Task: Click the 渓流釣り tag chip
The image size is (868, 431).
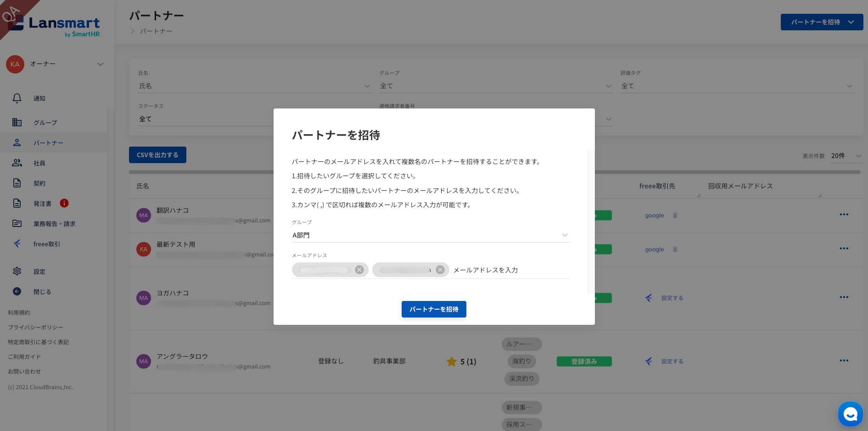Action: [521, 379]
